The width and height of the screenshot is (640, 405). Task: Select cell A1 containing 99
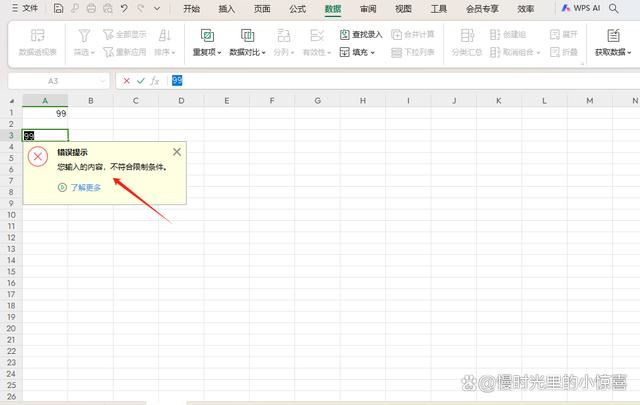click(44, 114)
